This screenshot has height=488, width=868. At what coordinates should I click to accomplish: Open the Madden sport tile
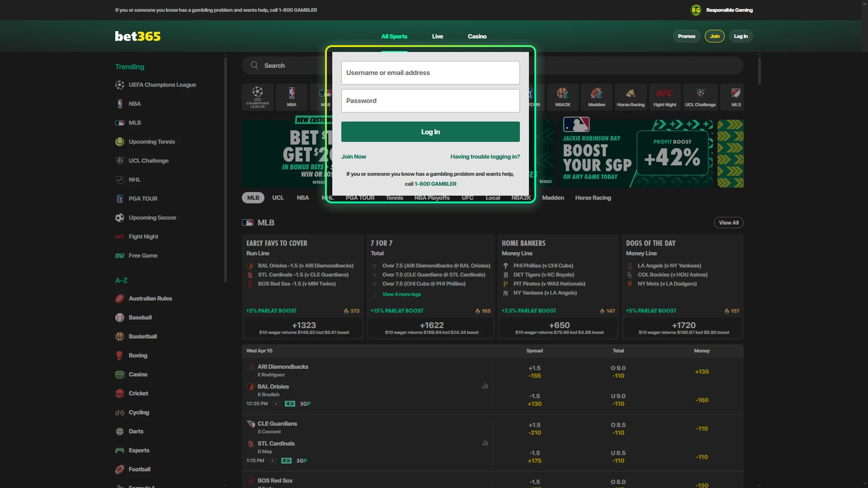coord(597,97)
